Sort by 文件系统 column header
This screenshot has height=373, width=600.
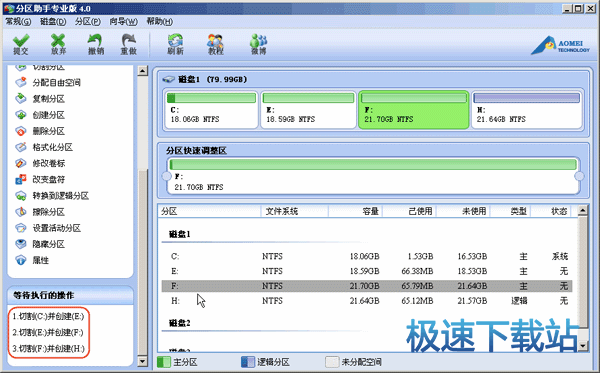294,211
